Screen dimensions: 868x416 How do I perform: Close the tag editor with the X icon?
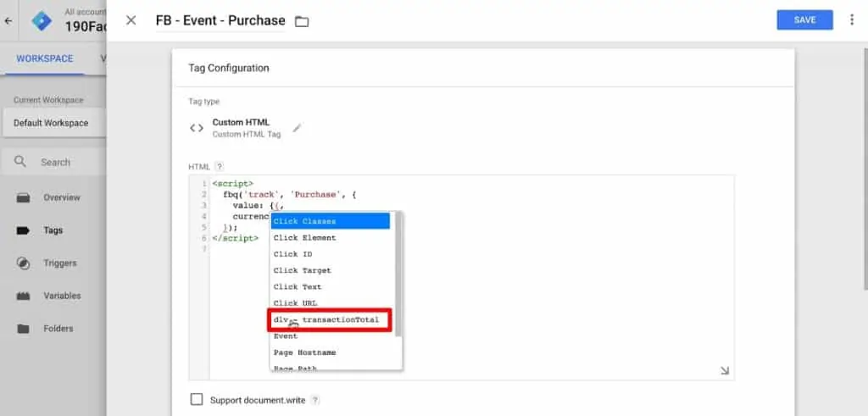(x=131, y=20)
